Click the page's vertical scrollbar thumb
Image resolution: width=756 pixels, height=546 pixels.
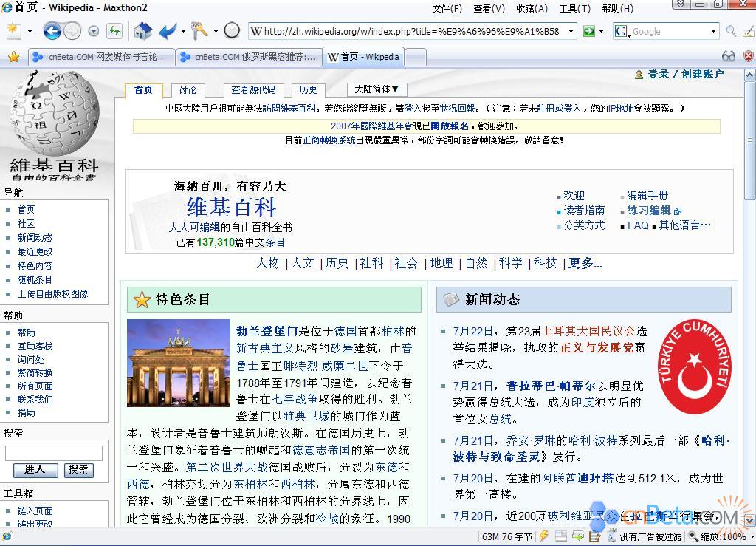[750, 141]
